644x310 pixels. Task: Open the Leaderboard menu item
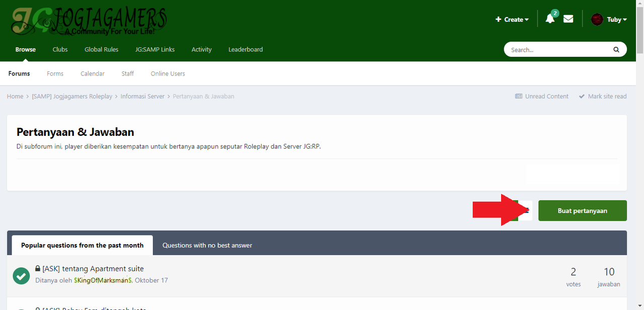click(x=246, y=49)
